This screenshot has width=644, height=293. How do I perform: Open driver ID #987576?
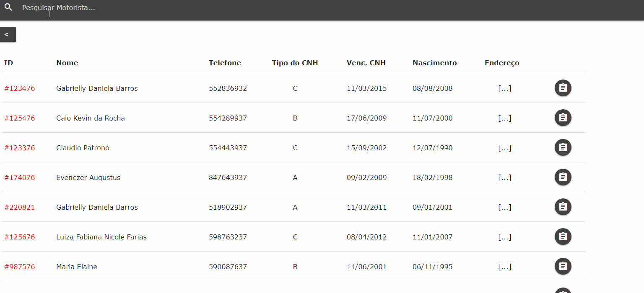click(19, 267)
